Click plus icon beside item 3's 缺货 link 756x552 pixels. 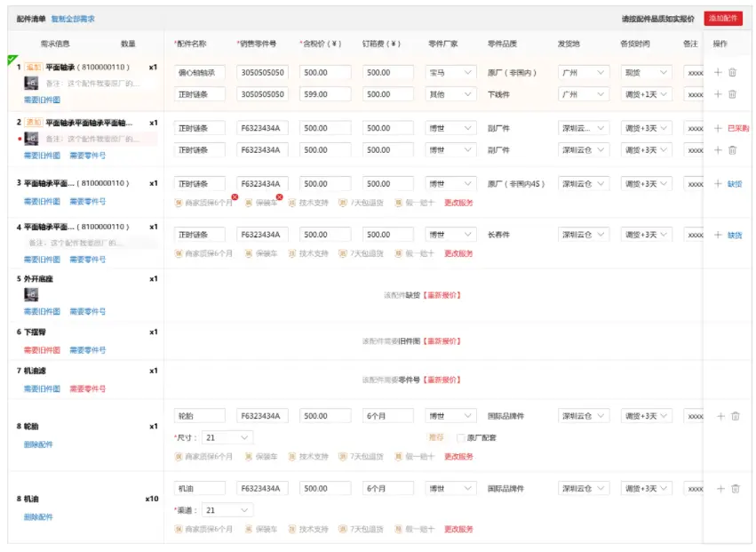click(718, 184)
